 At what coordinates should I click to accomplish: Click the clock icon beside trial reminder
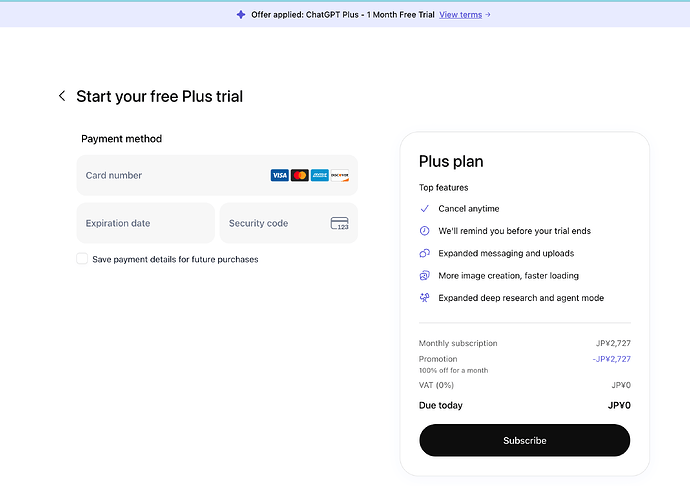point(425,231)
